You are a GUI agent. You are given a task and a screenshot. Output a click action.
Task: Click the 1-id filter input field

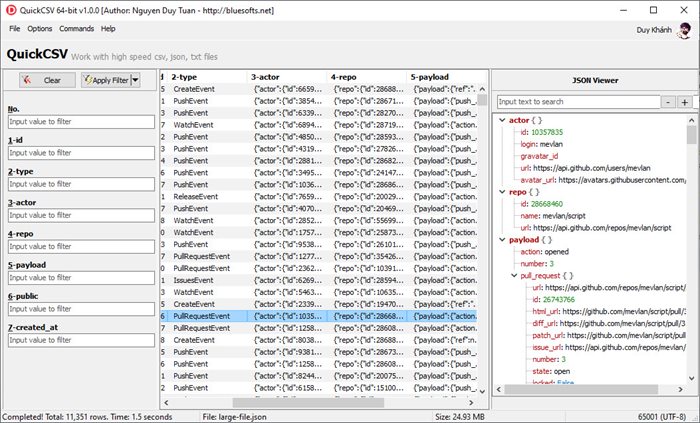click(x=81, y=153)
